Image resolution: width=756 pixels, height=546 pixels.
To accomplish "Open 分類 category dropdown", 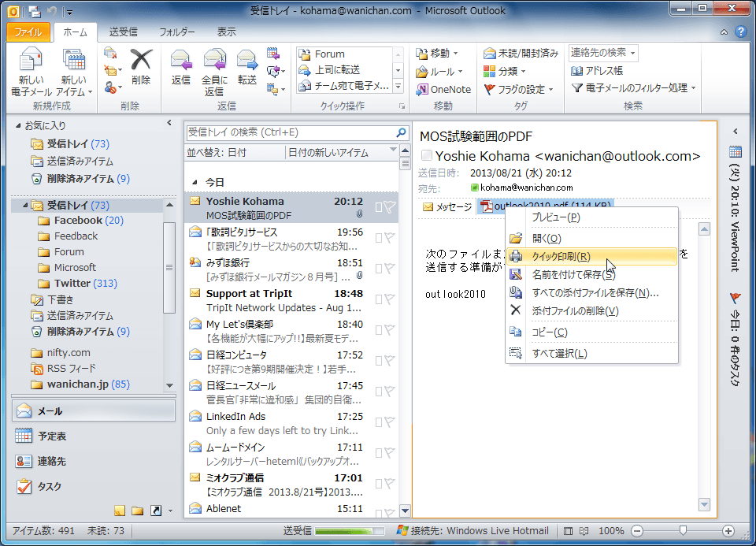I will [504, 72].
